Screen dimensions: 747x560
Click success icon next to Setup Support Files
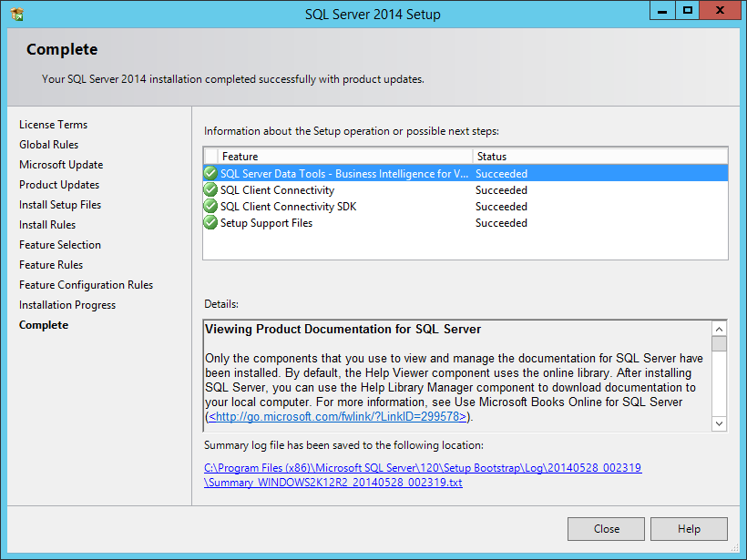click(x=210, y=222)
